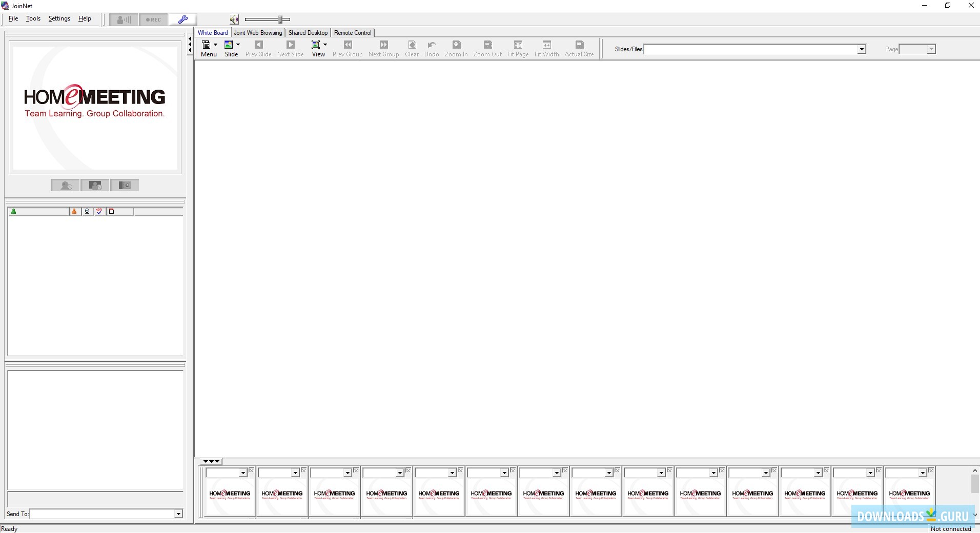Apply Fit Width view

[x=546, y=49]
